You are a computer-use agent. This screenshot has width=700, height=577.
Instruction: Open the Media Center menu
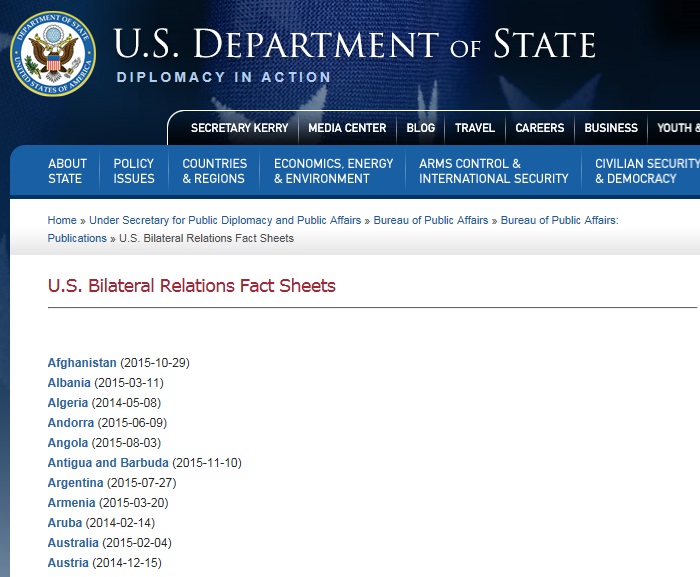347,128
